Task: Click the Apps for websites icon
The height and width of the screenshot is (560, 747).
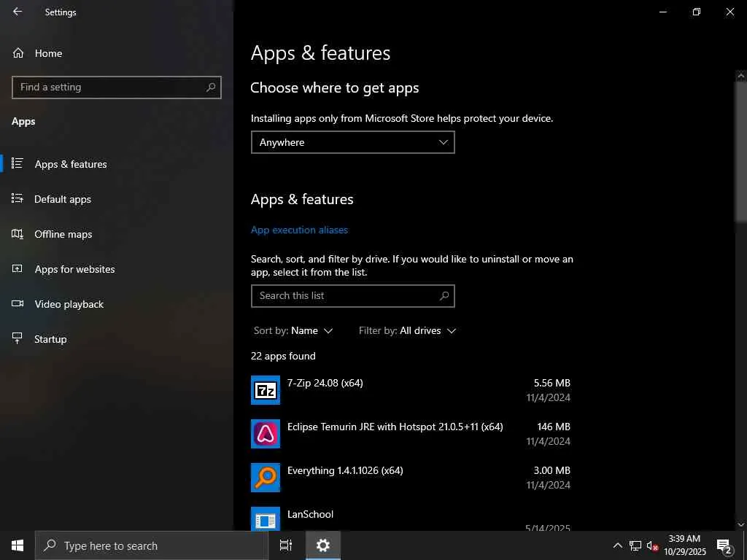Action: point(18,268)
